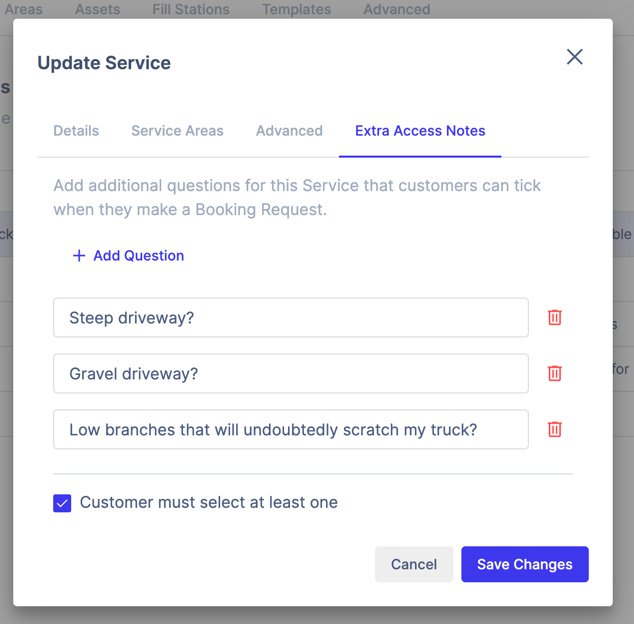
Task: Click the Extra Access Notes tab
Action: 420,131
